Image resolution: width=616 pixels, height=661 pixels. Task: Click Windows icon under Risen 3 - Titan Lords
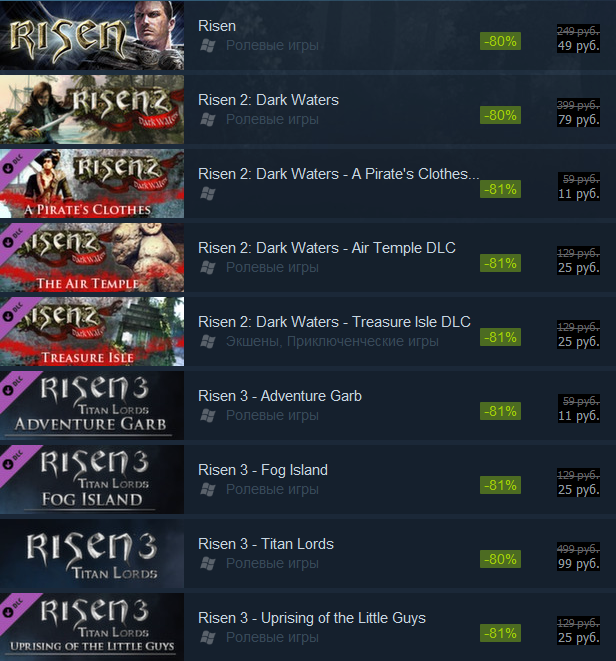tap(207, 563)
